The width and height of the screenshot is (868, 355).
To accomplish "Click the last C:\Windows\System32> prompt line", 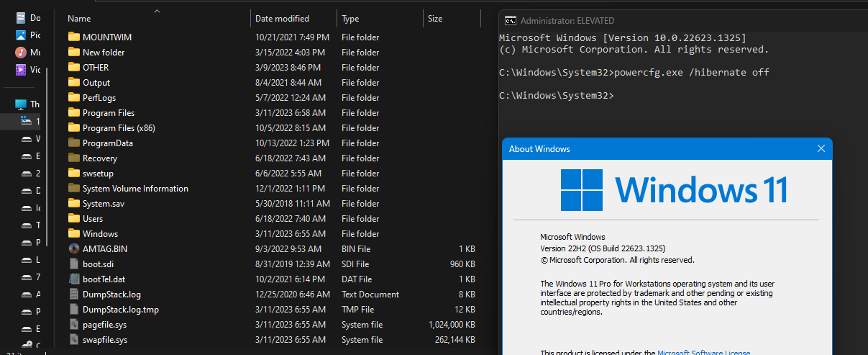I will pyautogui.click(x=555, y=95).
